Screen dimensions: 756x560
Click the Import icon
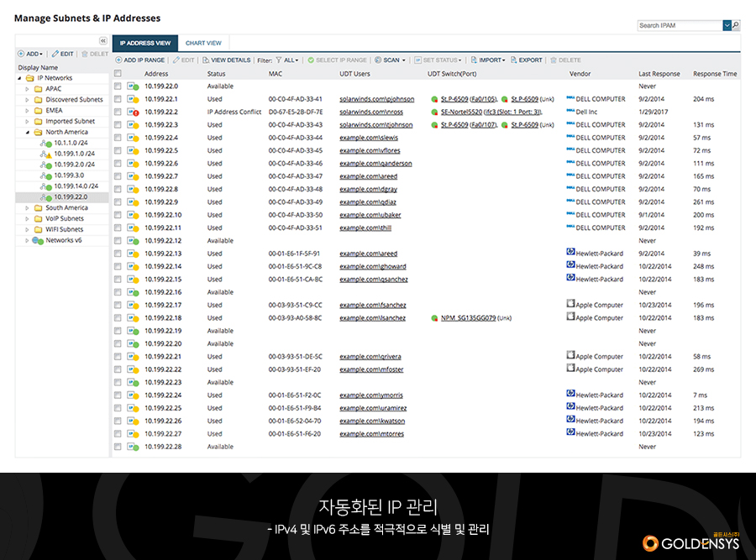[474, 60]
